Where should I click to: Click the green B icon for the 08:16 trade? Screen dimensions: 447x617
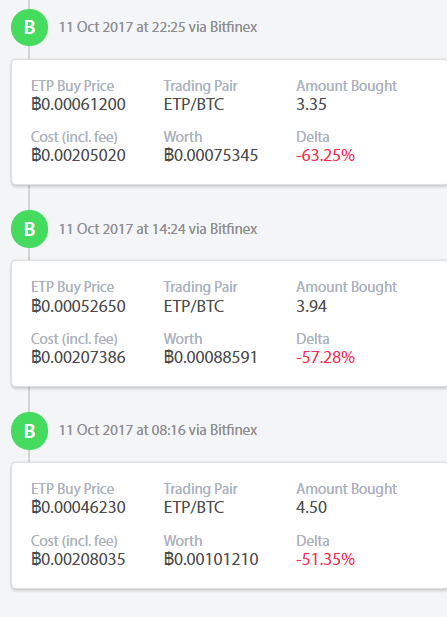30,431
